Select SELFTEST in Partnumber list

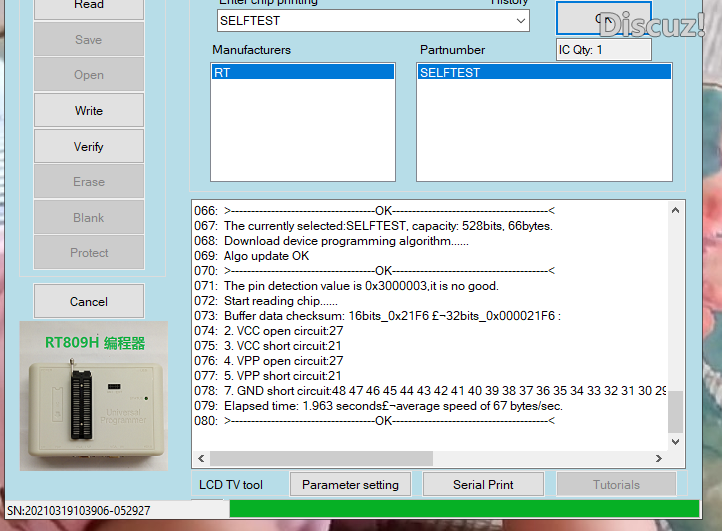(544, 73)
